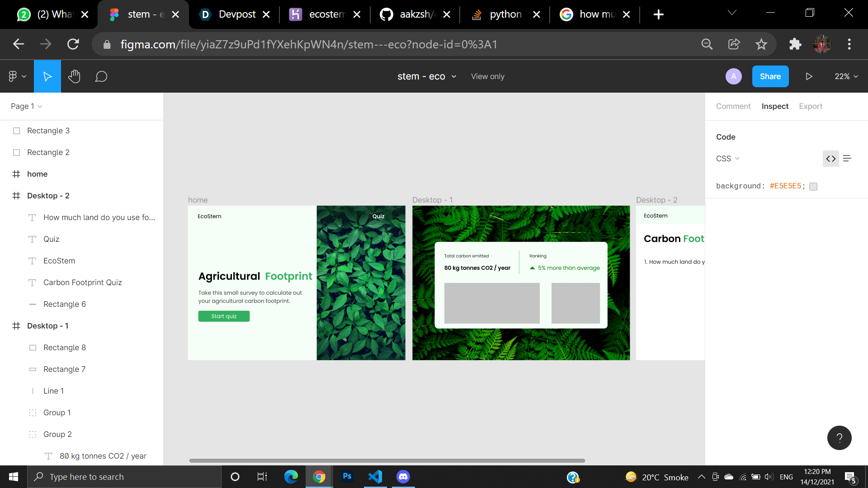Viewport: 868px width, 488px height.
Task: Click the user avatar A
Action: [x=733, y=76]
